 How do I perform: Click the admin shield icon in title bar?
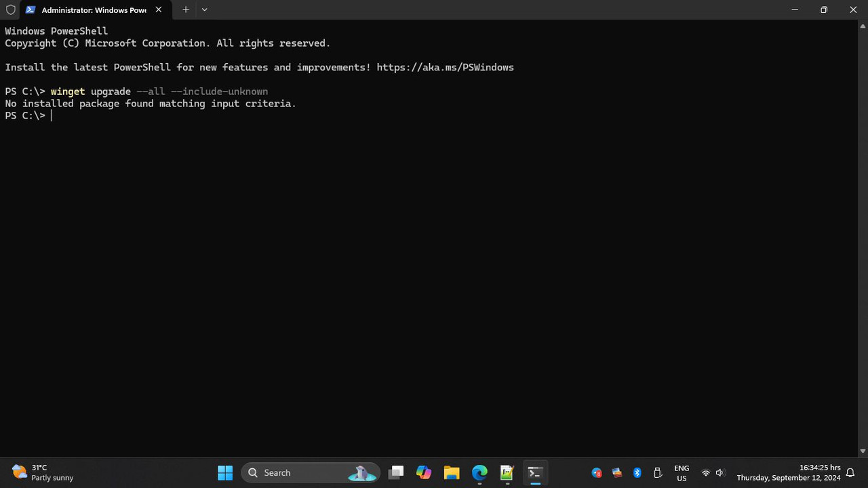pyautogui.click(x=10, y=10)
